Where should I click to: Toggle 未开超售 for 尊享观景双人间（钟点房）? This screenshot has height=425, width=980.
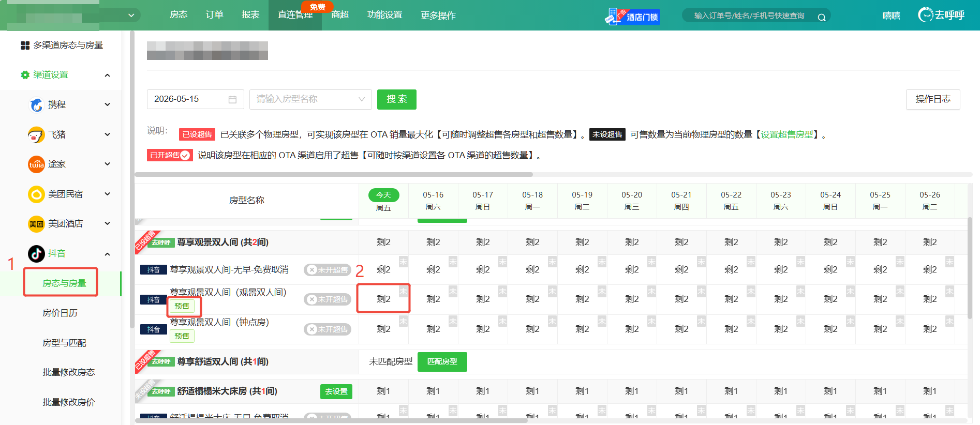(x=328, y=329)
